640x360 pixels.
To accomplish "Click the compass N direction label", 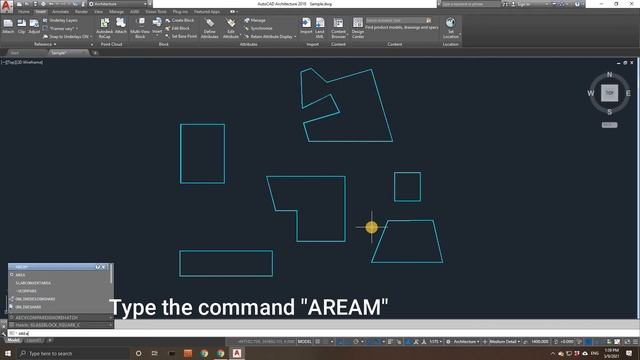I will [x=609, y=75].
